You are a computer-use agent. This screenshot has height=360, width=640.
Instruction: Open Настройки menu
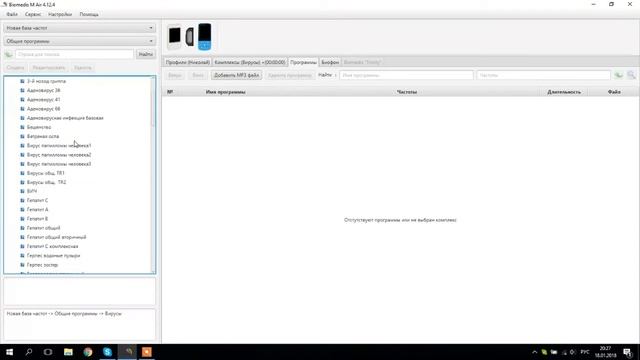pyautogui.click(x=60, y=14)
